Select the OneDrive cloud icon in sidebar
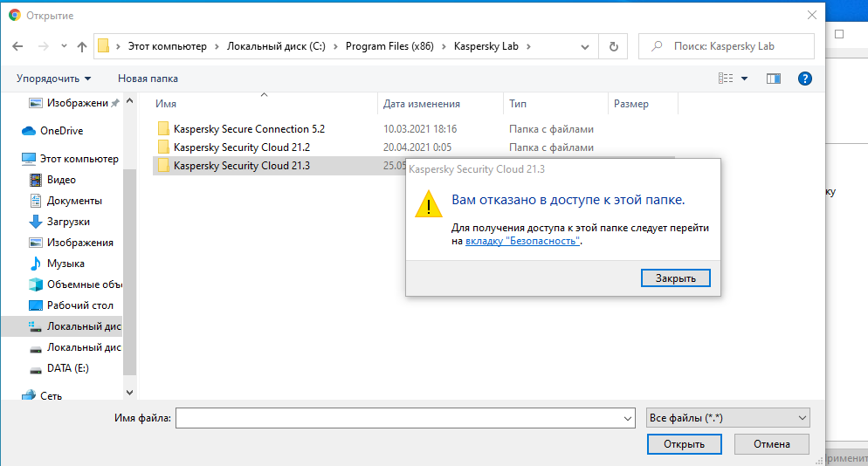This screenshot has height=466, width=868. coord(30,131)
